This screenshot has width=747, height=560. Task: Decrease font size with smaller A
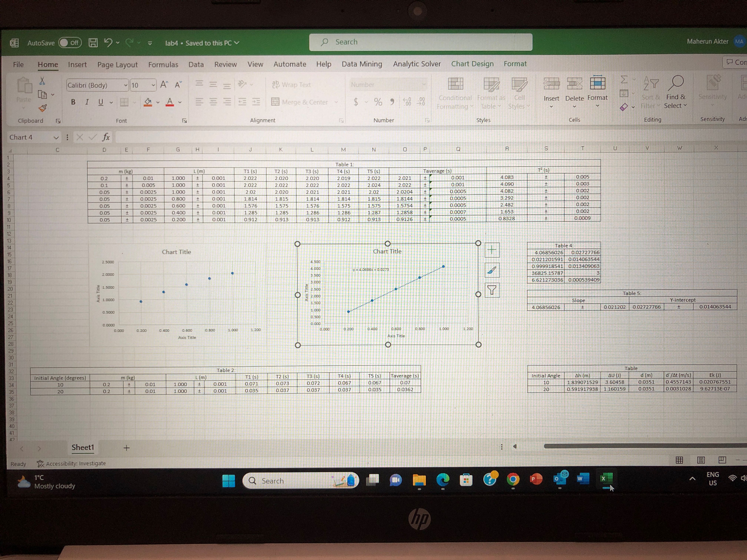[x=178, y=85]
